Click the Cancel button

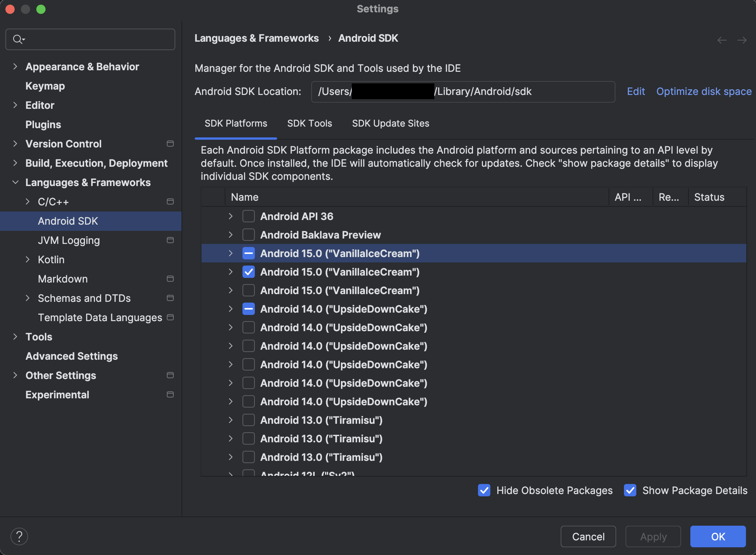point(588,536)
